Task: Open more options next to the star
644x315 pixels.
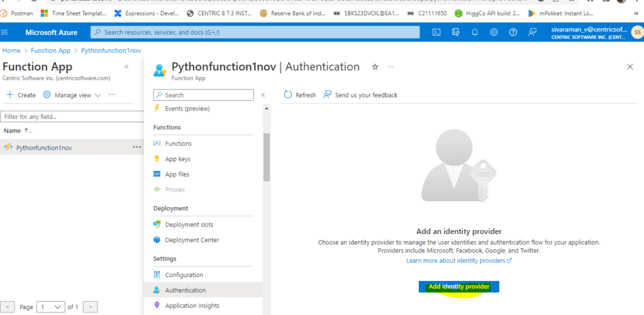Action: (390, 67)
